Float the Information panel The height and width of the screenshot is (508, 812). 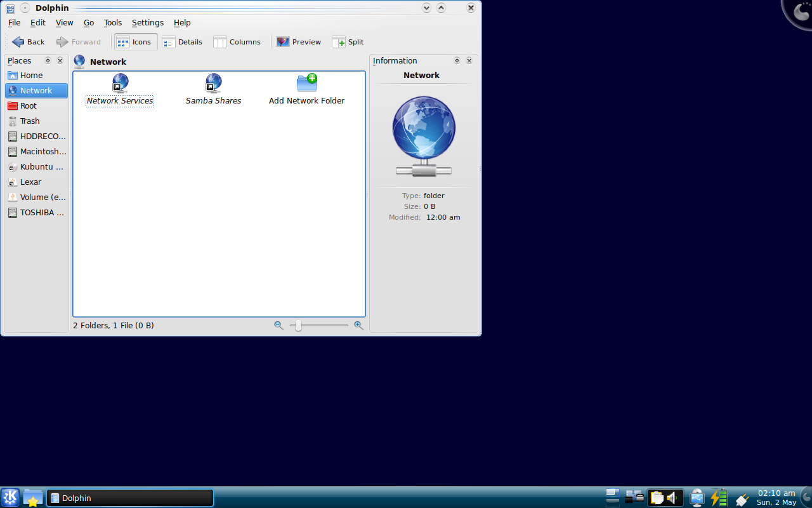click(x=457, y=61)
